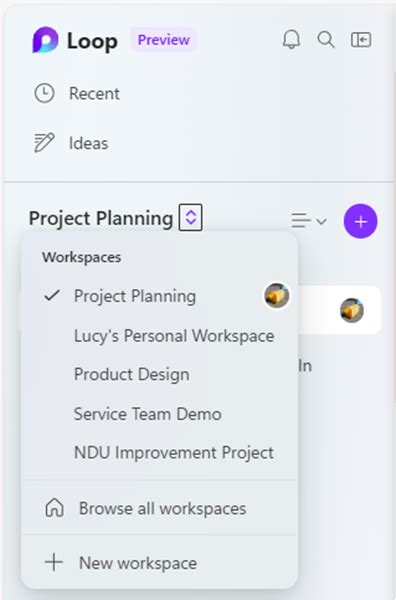Collapse the sidebar panel icon
Viewport: 396px width, 600px height.
[x=361, y=39]
